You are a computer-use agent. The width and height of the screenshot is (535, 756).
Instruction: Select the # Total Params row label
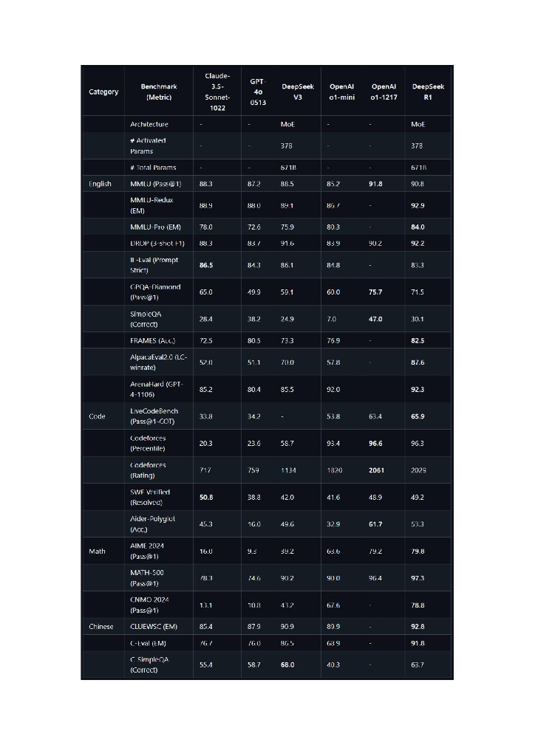tap(153, 168)
